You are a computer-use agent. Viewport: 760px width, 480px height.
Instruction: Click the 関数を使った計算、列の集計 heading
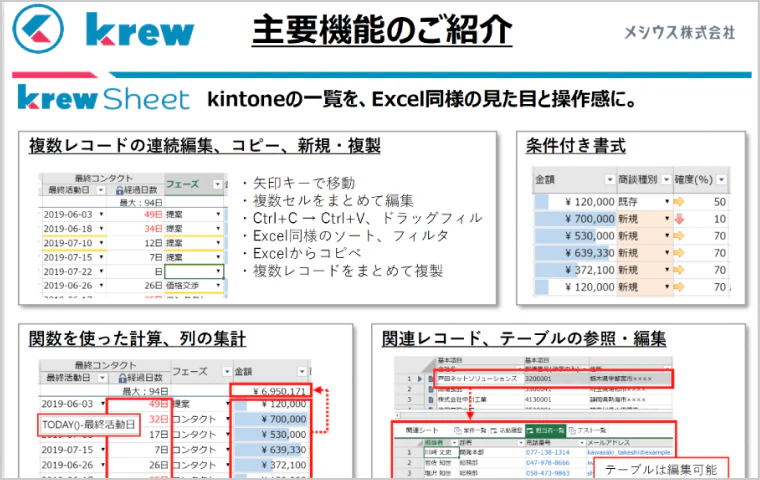coord(137,338)
